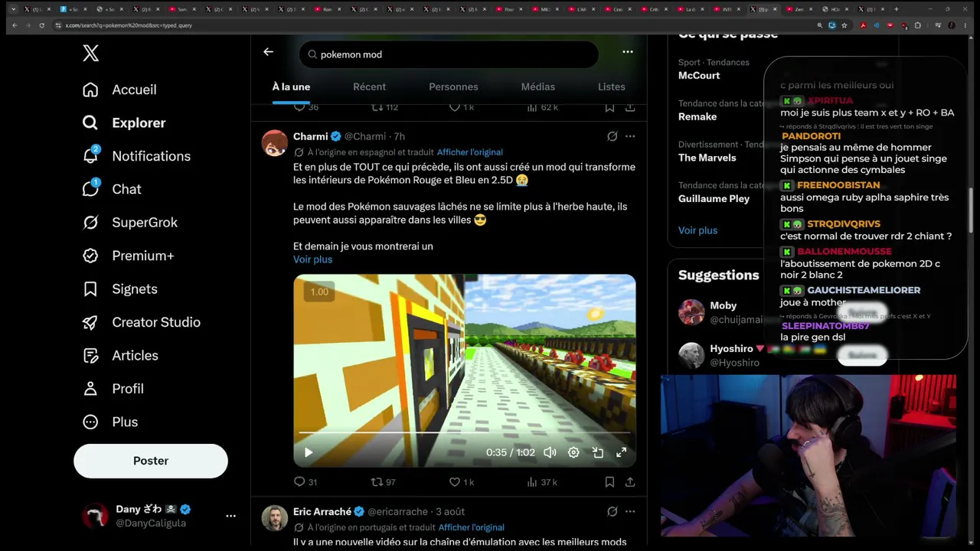View stats of the post with 62 k views
The height and width of the screenshot is (551, 980).
point(542,107)
